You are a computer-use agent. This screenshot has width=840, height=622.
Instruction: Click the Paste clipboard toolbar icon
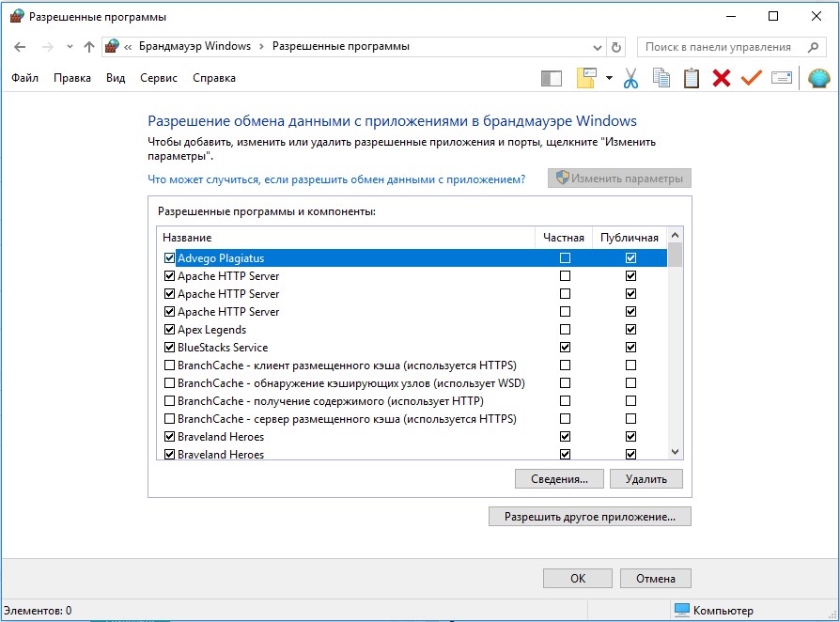point(691,78)
